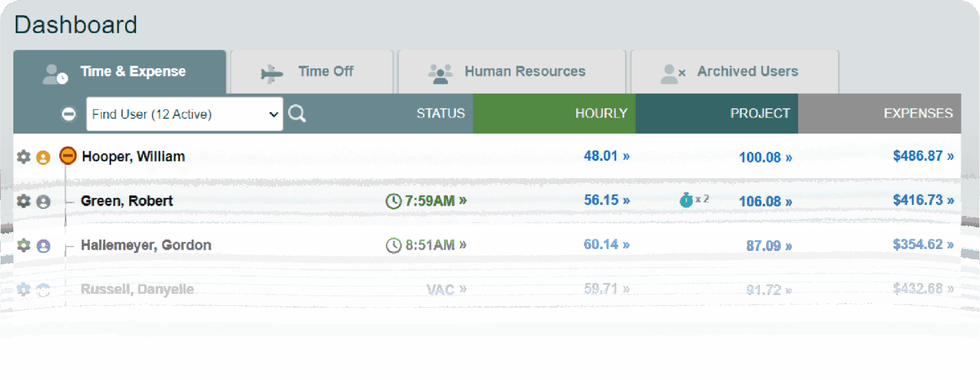
Task: Switch to the Archived Users tab
Action: click(x=734, y=71)
